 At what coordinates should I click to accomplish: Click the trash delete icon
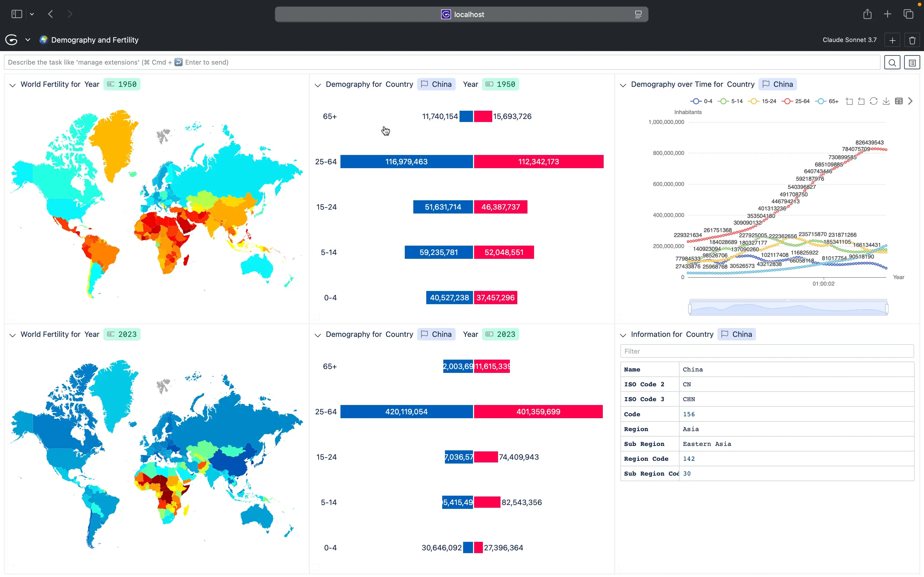click(x=912, y=40)
